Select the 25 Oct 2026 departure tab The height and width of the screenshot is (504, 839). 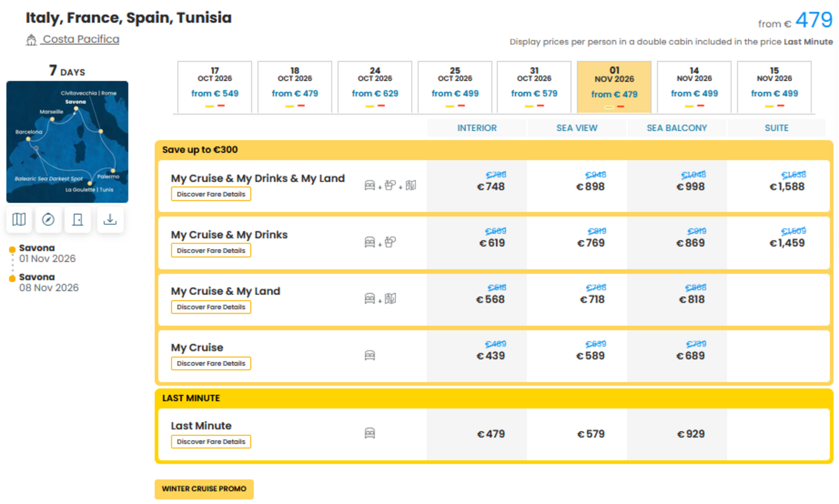[x=455, y=87]
